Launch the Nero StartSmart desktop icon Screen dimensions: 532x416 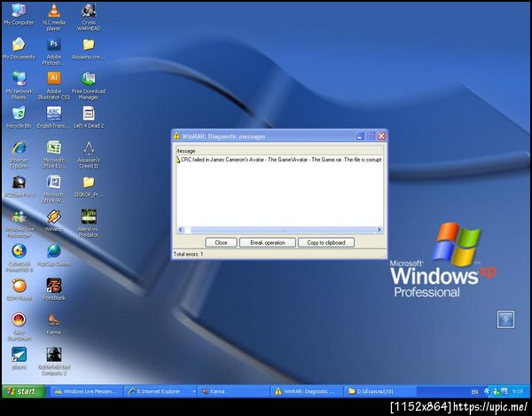tap(19, 327)
